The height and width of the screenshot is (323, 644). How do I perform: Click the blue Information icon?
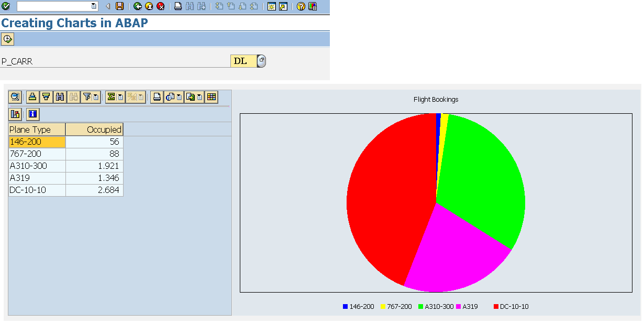click(x=32, y=114)
